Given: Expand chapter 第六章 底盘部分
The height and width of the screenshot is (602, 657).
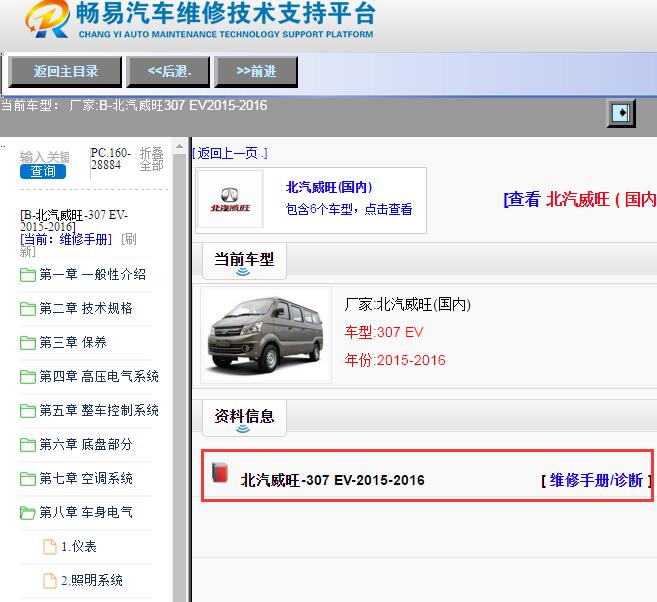Looking at the screenshot, I should point(86,444).
